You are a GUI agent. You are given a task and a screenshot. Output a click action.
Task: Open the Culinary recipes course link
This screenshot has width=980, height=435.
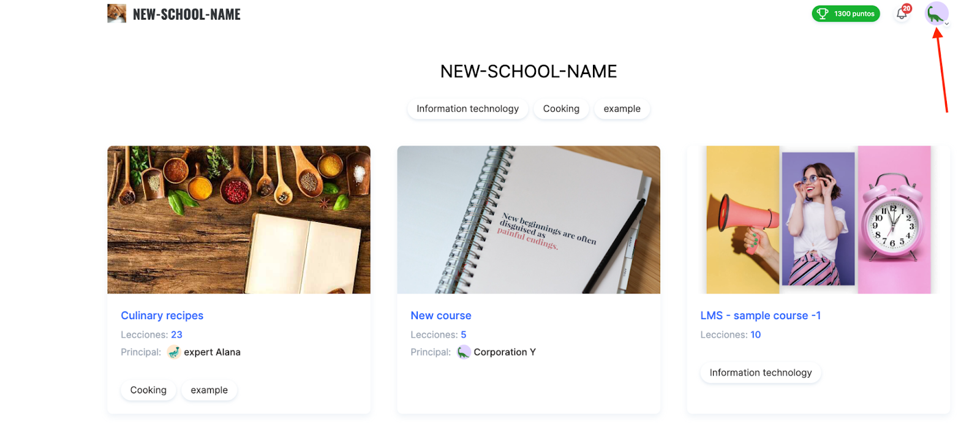[x=162, y=316]
